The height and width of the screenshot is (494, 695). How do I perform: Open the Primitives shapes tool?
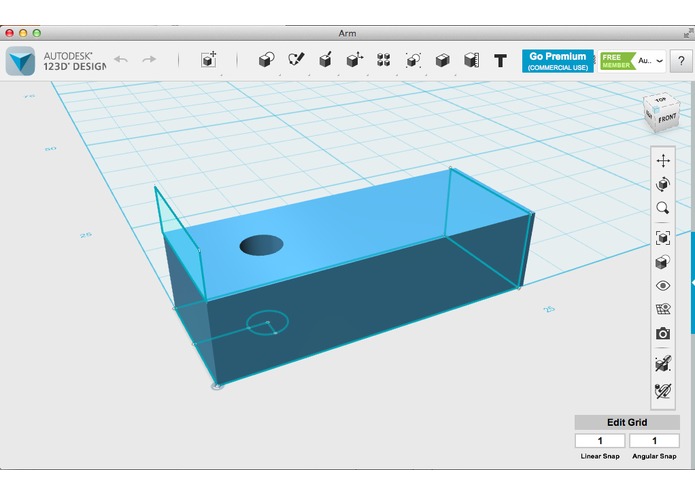(x=266, y=59)
